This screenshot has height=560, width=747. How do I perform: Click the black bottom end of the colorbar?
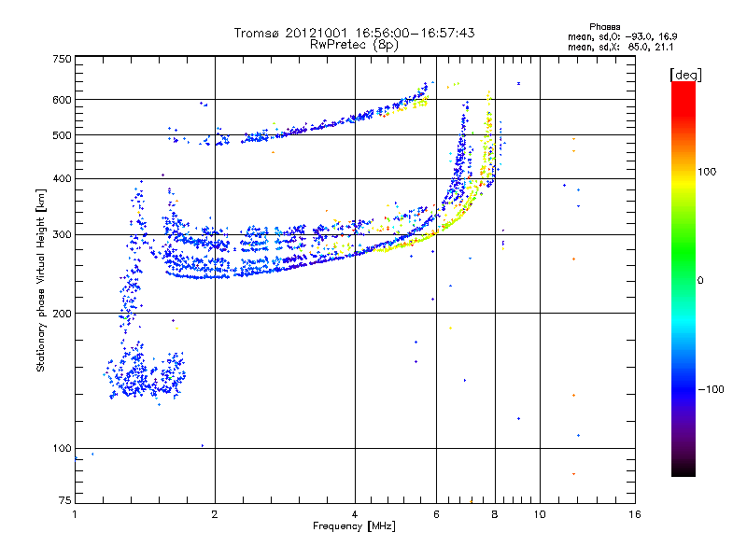click(684, 470)
